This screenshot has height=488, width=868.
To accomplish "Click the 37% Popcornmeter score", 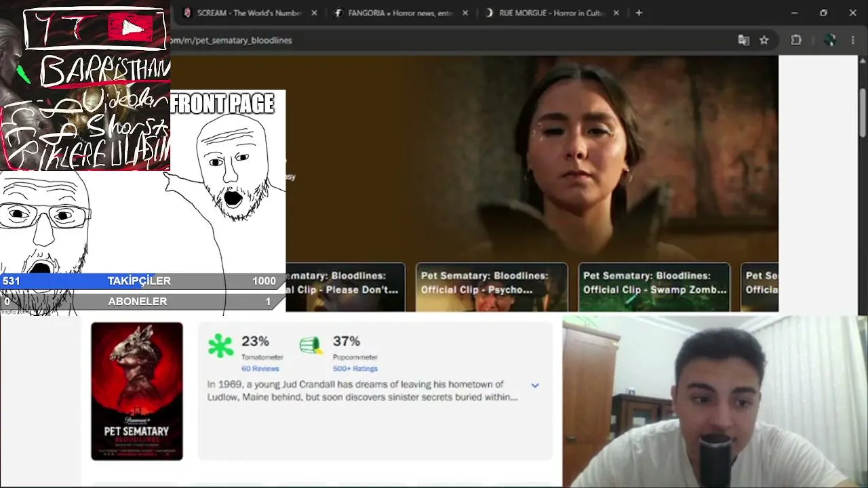I will point(347,341).
